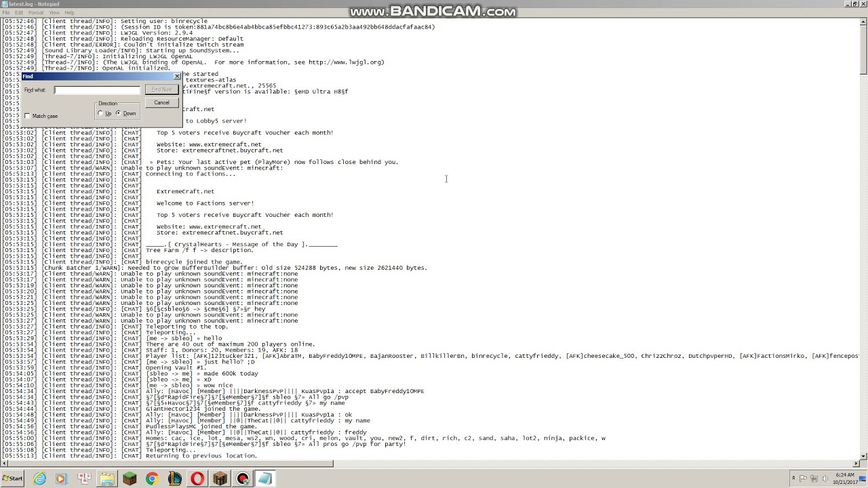This screenshot has height=488, width=868.
Task: Open Minecraft crafting table taskbar icon
Action: 220,479
